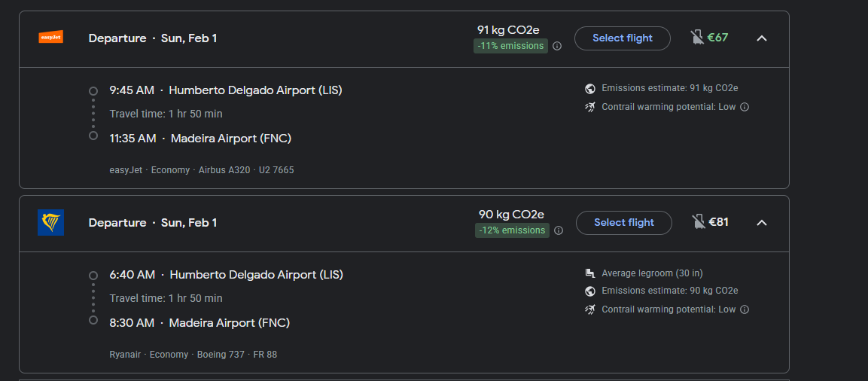
Task: Collapse the easyJet flight details chevron
Action: coord(761,38)
